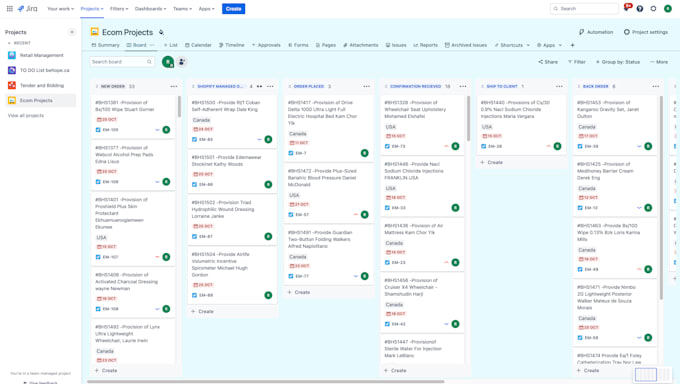The image size is (680, 384).
Task: Open the profile avatar in top bar
Action: click(668, 9)
